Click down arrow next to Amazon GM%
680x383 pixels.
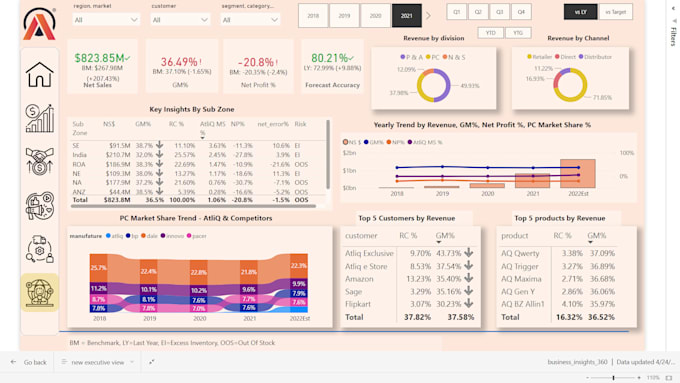[x=468, y=278]
